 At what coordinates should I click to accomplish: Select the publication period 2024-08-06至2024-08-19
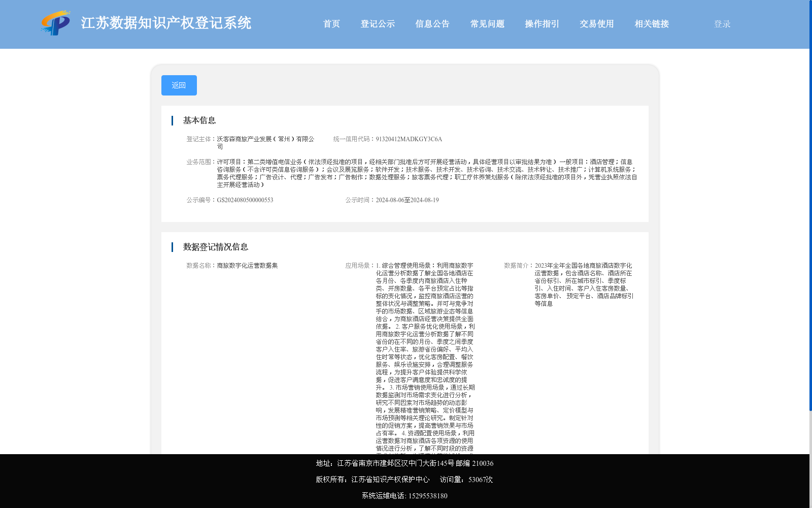407,200
